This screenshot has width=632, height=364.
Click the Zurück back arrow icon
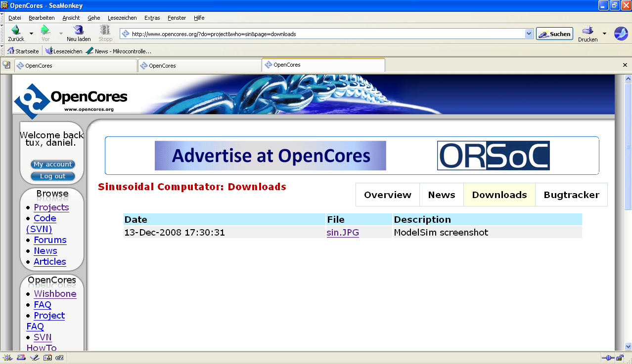pyautogui.click(x=16, y=30)
